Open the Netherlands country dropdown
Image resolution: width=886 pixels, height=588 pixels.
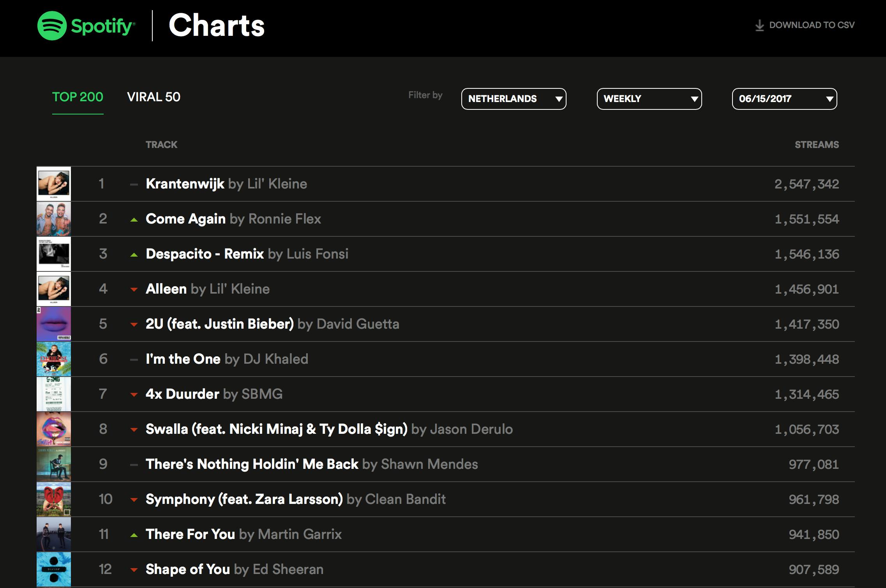514,99
